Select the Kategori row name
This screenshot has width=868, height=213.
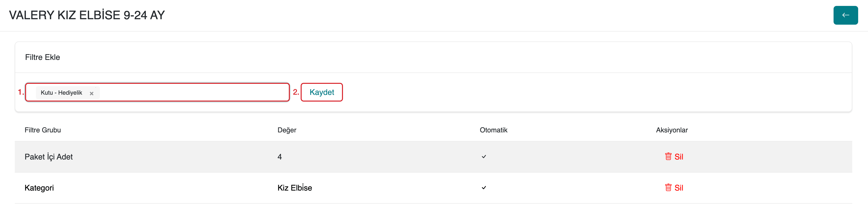point(39,188)
